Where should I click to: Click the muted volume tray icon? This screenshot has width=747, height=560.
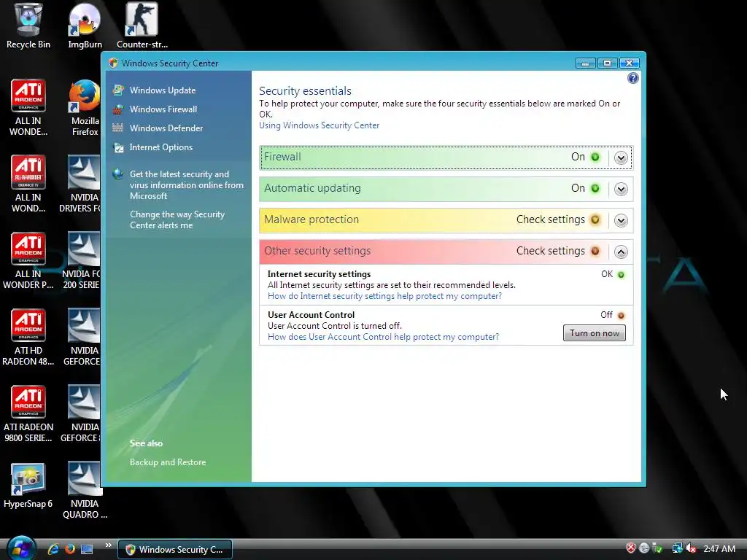691,548
